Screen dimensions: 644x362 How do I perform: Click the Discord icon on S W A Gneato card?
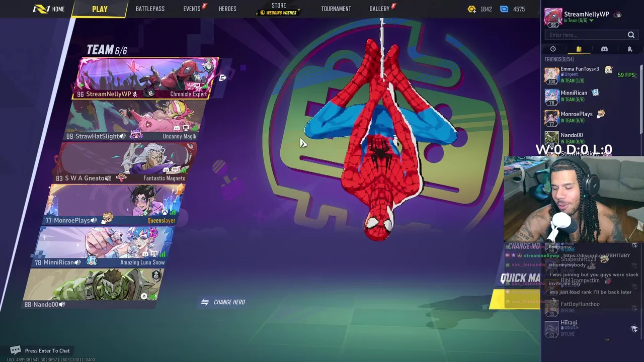(167, 170)
